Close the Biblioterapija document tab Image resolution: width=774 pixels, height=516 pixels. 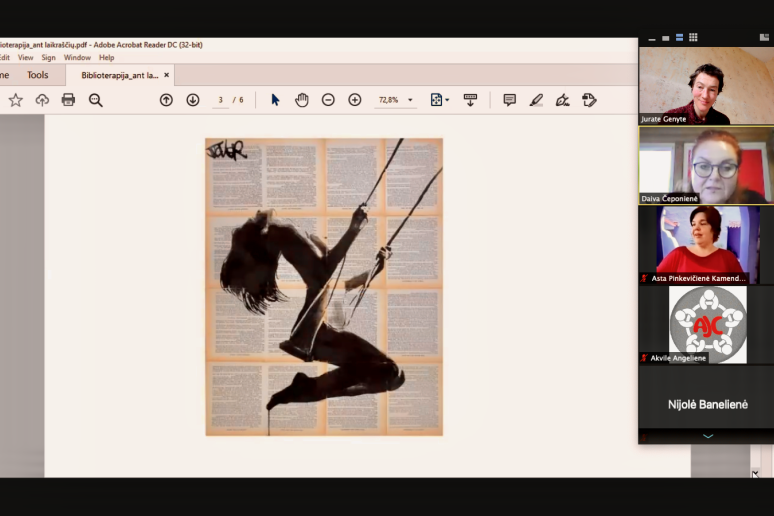tap(166, 75)
